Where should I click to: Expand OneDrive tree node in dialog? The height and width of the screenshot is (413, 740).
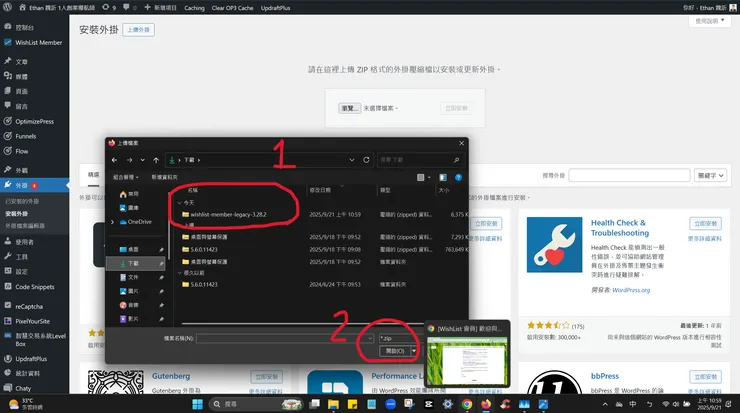pos(112,222)
